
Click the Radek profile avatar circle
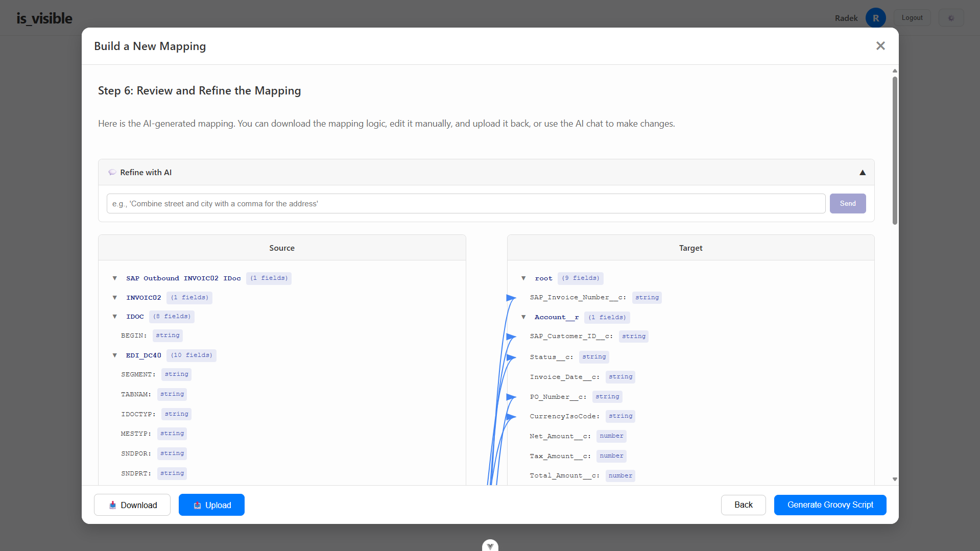click(x=875, y=17)
